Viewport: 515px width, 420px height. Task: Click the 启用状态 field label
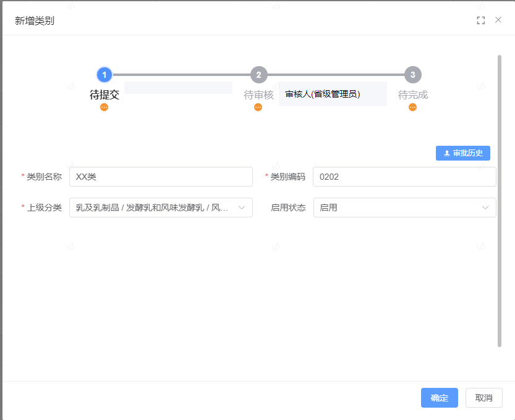tap(288, 208)
